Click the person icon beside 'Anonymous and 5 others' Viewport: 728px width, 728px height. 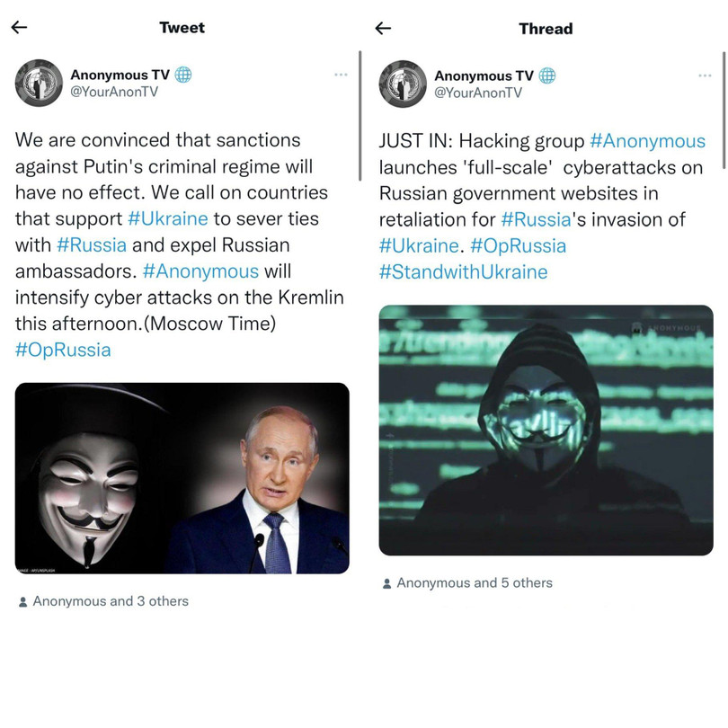click(385, 582)
